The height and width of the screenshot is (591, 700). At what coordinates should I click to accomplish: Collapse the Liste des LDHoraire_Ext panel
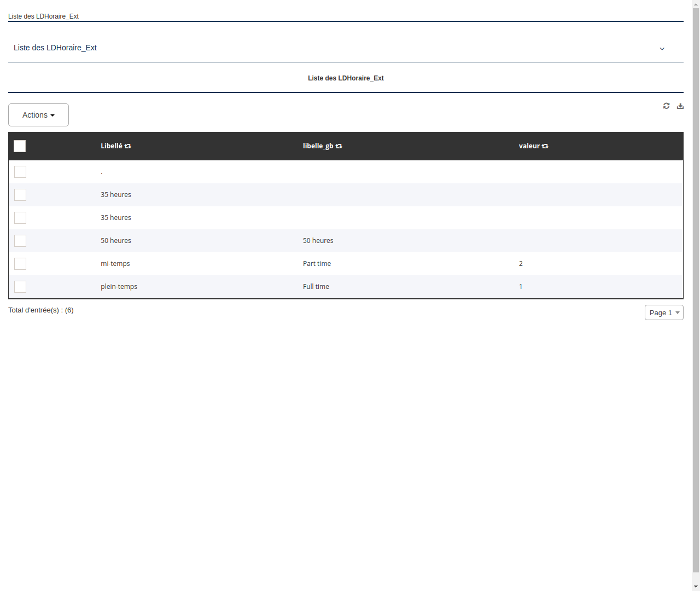point(662,49)
